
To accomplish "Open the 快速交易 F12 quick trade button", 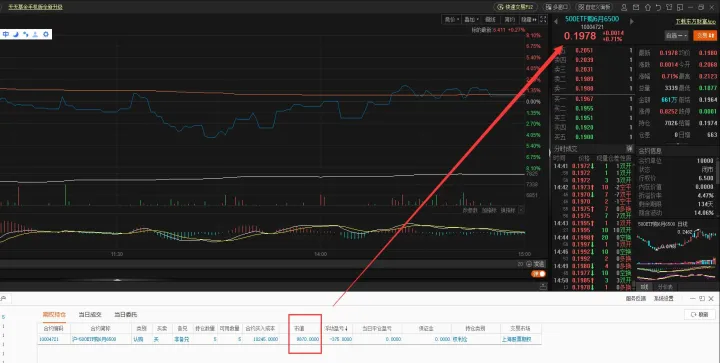I will click(x=516, y=7).
